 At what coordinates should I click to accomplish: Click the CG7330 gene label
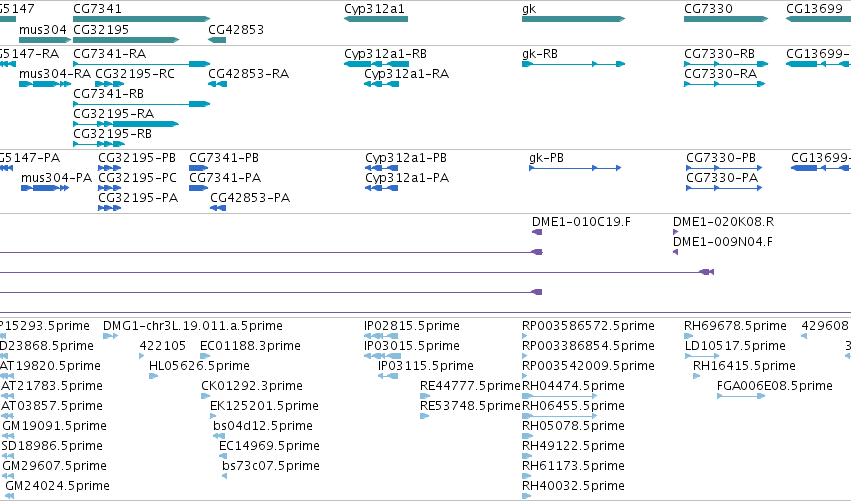coord(708,9)
